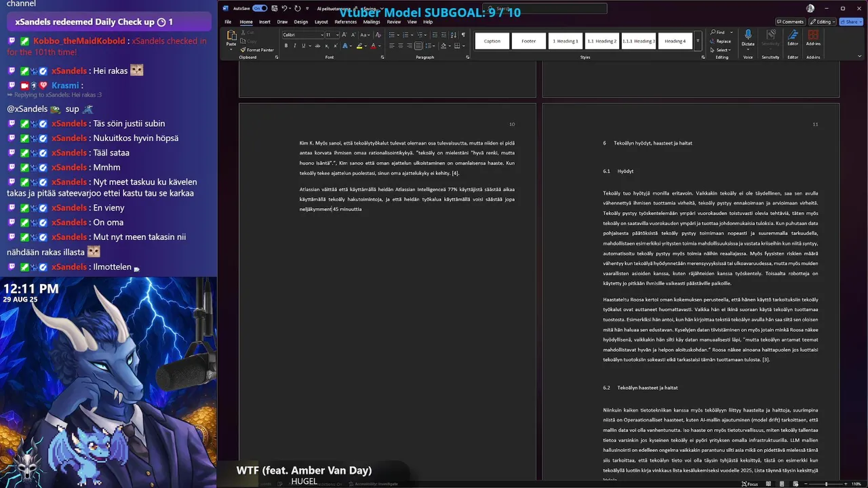Open the Editor proofing tool
Viewport: 868px width, 488px height.
coord(793,35)
